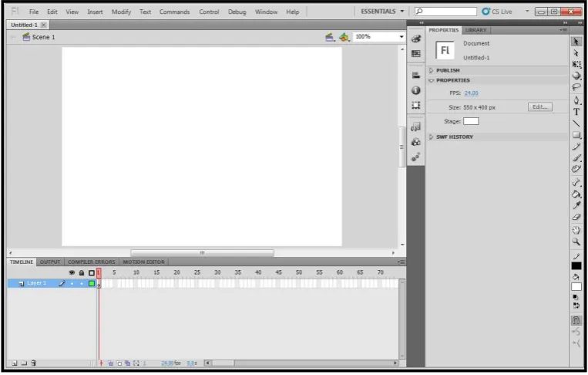
Task: Select the Pencil tool
Action: (576, 147)
